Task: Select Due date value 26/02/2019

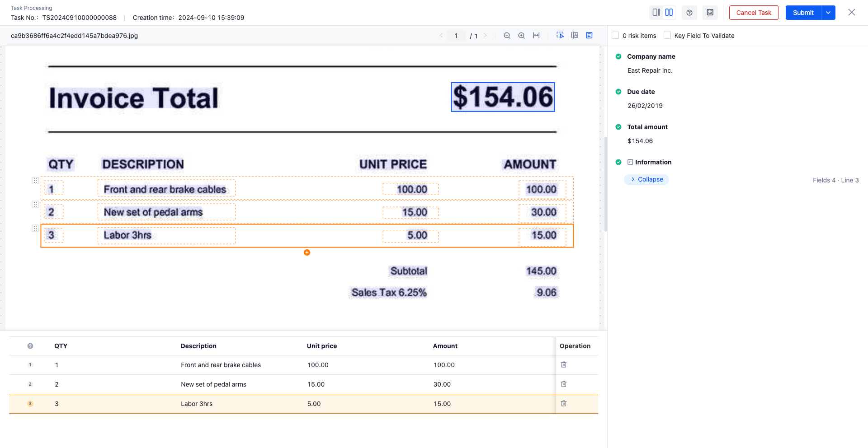Action: point(645,106)
